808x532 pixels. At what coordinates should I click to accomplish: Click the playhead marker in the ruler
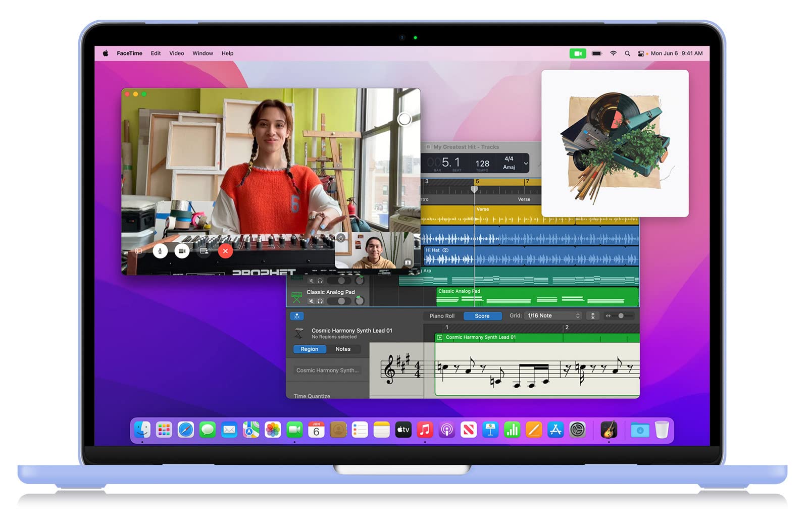click(474, 189)
